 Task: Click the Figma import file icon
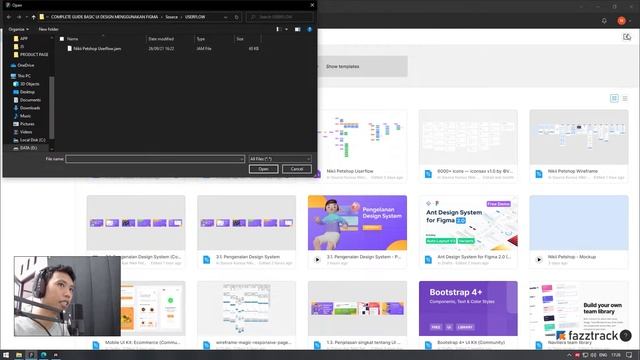point(627,37)
